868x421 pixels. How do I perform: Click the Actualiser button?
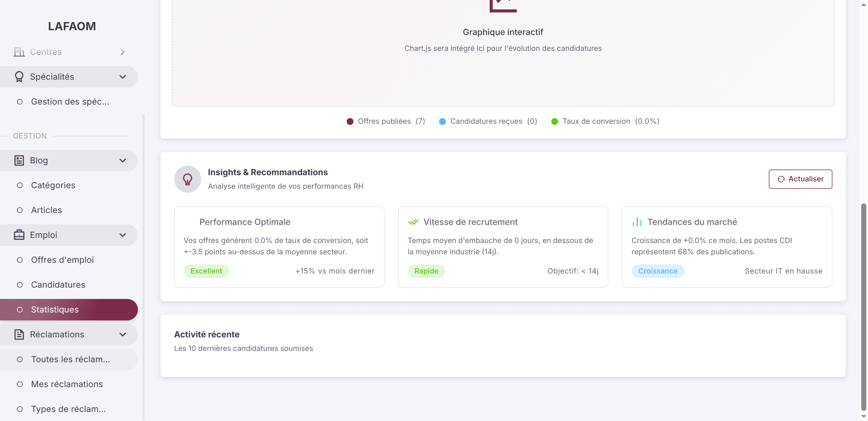coord(800,179)
